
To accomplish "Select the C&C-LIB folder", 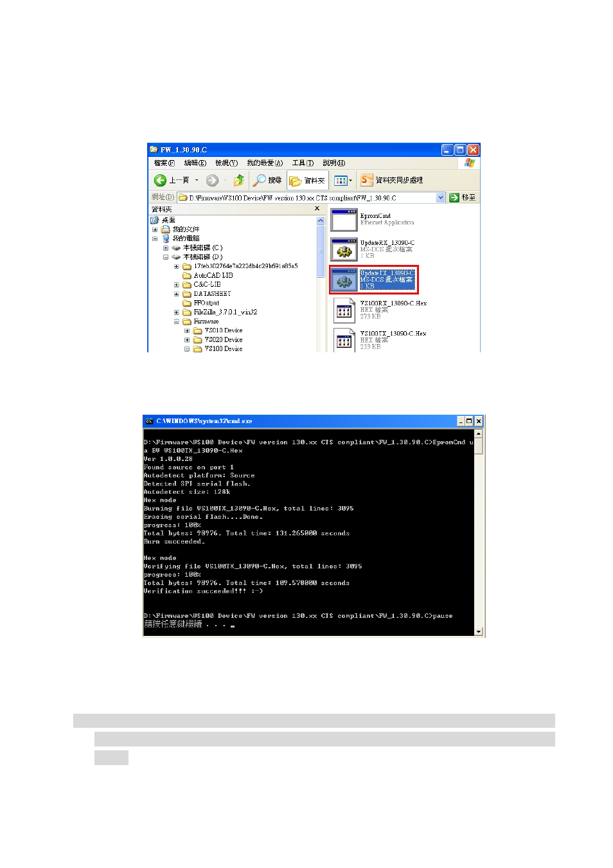I will click(x=207, y=285).
